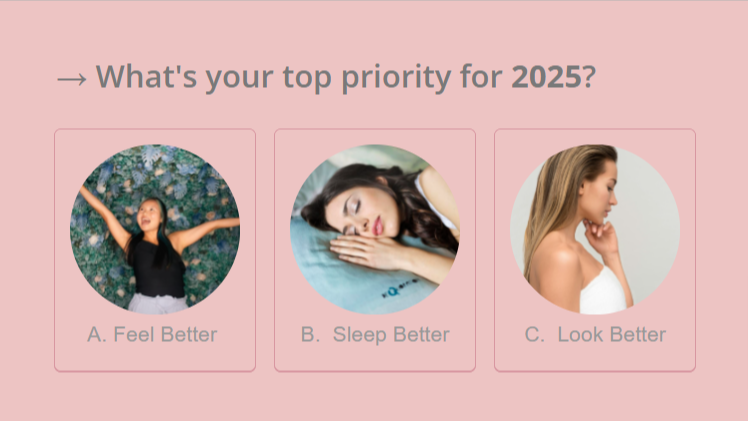Click the arrow icon before the question
Screen dimensions: 748x421
point(72,79)
